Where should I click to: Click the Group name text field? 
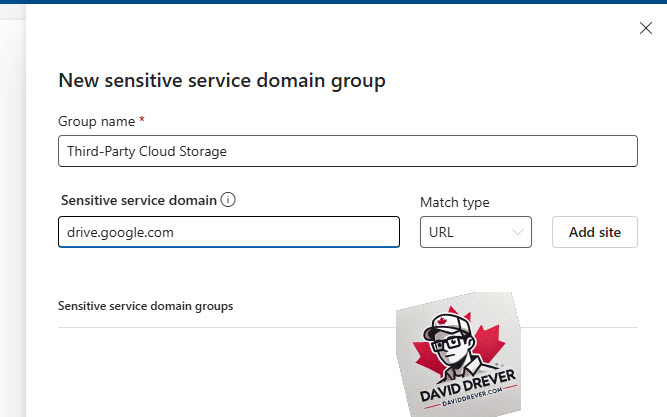click(348, 151)
